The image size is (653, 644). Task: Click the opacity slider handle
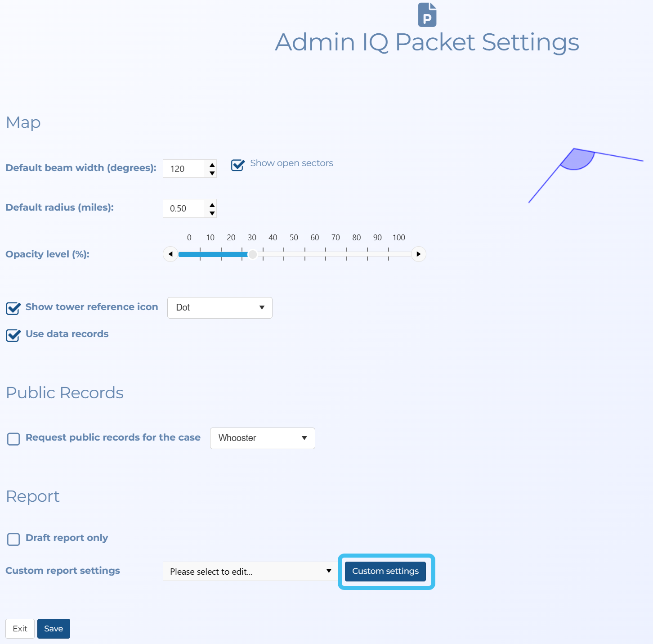coord(253,254)
